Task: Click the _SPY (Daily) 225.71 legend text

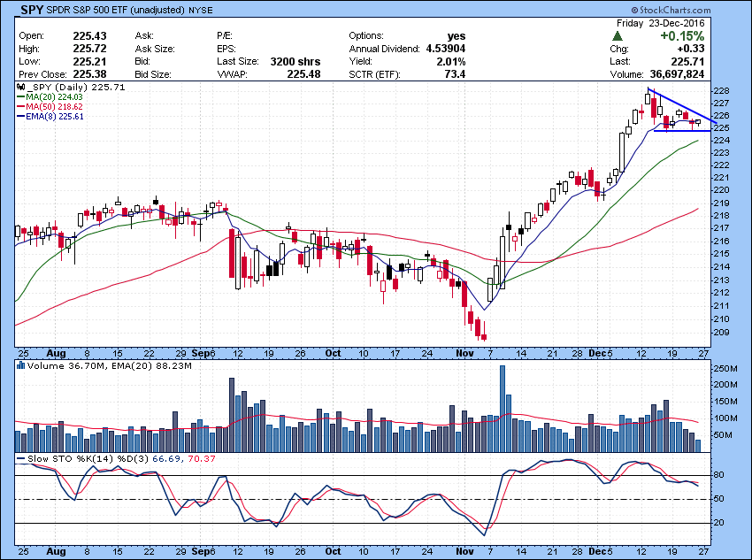Action: tap(77, 88)
